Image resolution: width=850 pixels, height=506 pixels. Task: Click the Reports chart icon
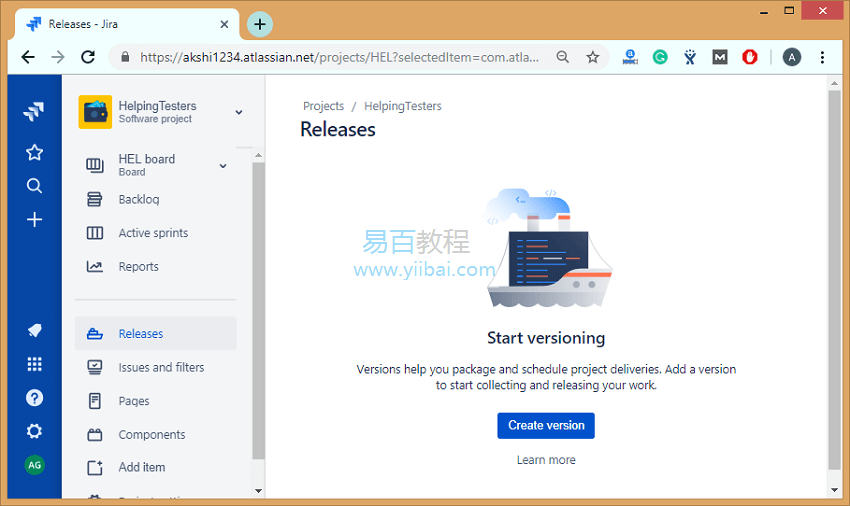point(95,266)
